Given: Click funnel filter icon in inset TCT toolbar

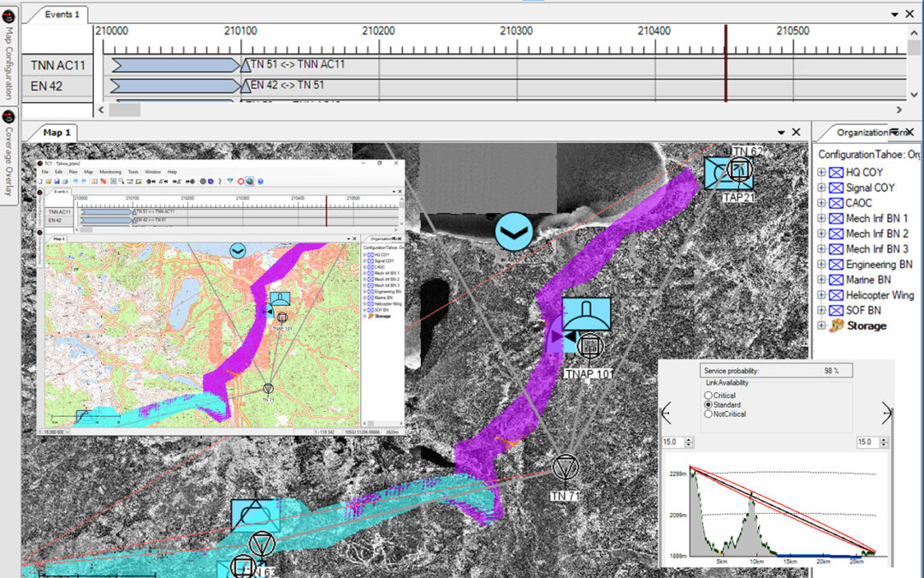Looking at the screenshot, I should coord(230,181).
